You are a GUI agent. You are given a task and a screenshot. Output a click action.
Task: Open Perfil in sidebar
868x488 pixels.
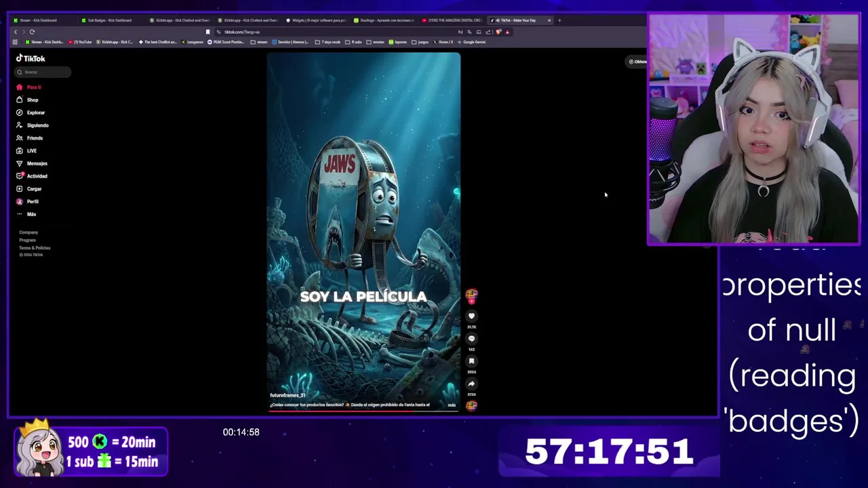coord(28,201)
